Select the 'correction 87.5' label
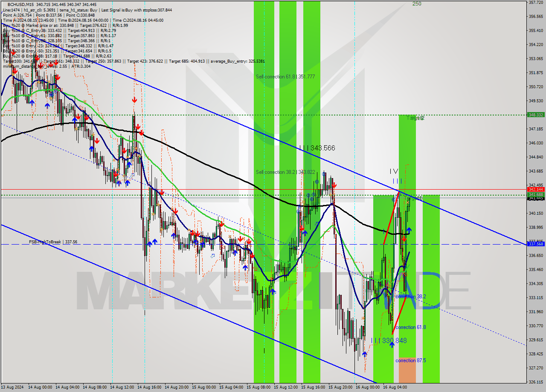Image resolution: width=546 pixels, height=392 pixels. point(410,360)
